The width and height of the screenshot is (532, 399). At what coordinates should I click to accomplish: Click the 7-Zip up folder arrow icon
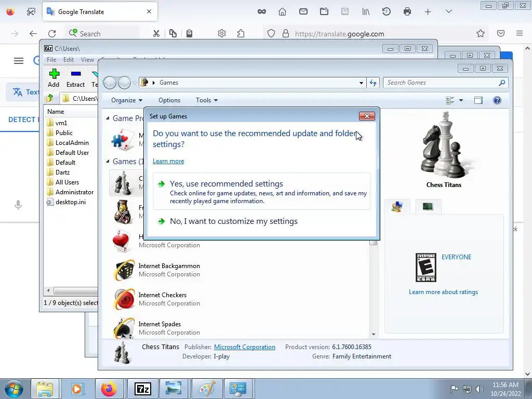click(x=50, y=98)
